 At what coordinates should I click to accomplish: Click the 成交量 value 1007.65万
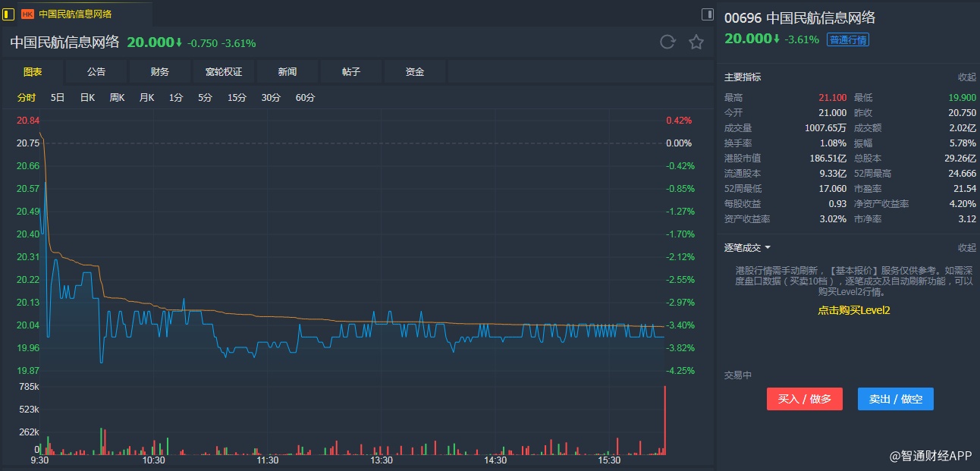click(x=826, y=128)
